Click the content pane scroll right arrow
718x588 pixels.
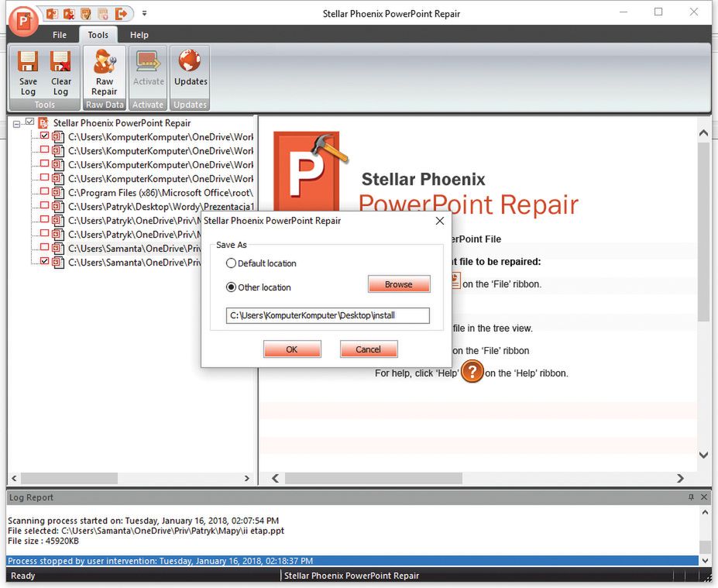click(681, 478)
